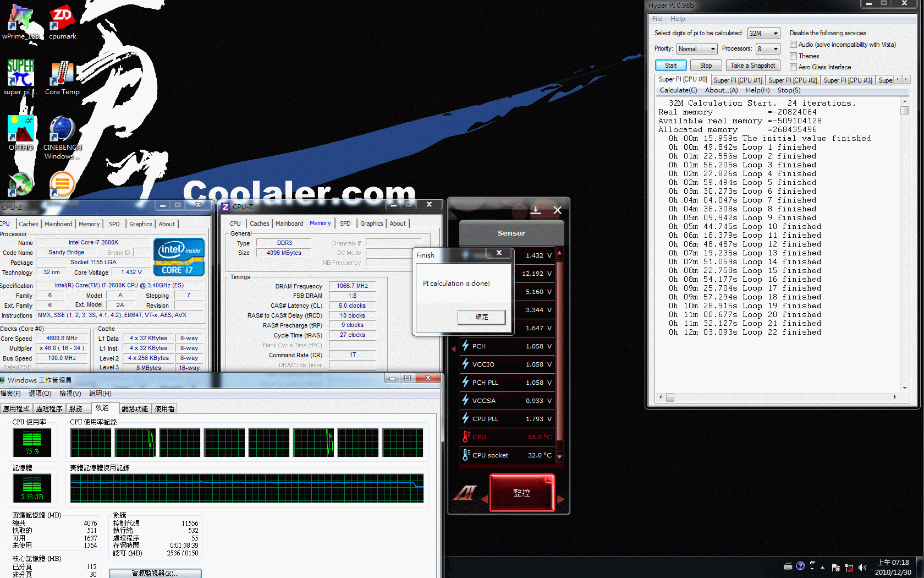Screen dimensions: 924x578
Task: Open the digits of pi 32M dropdown
Action: click(x=764, y=34)
